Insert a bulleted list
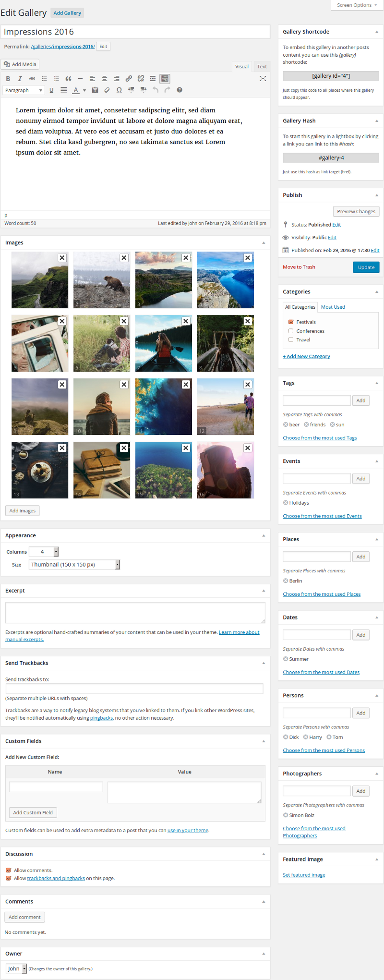Screen dimensions: 384x980 [44, 79]
